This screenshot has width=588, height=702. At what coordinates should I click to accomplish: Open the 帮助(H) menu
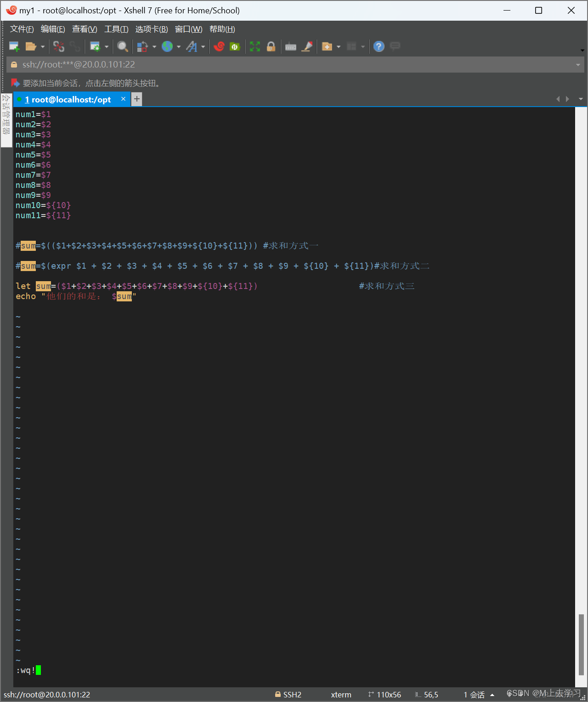click(222, 29)
